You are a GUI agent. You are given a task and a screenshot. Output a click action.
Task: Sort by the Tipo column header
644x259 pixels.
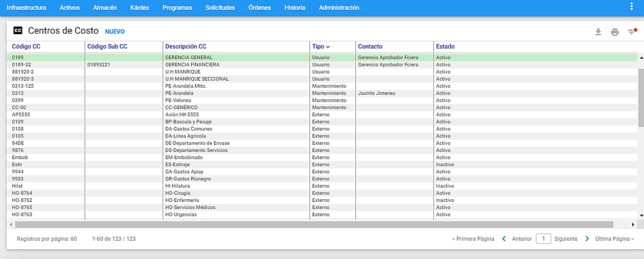click(321, 46)
